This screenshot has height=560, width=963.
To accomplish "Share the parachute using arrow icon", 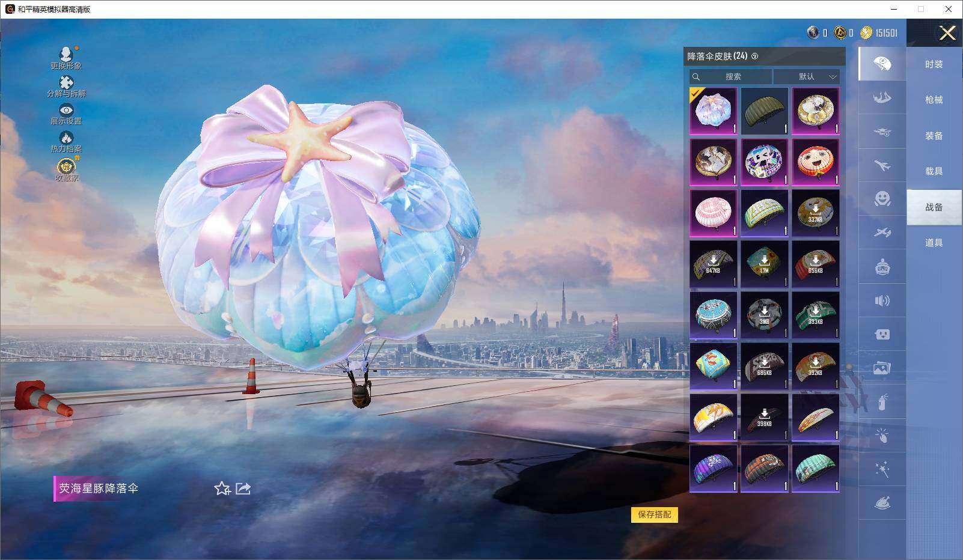I will tap(243, 488).
